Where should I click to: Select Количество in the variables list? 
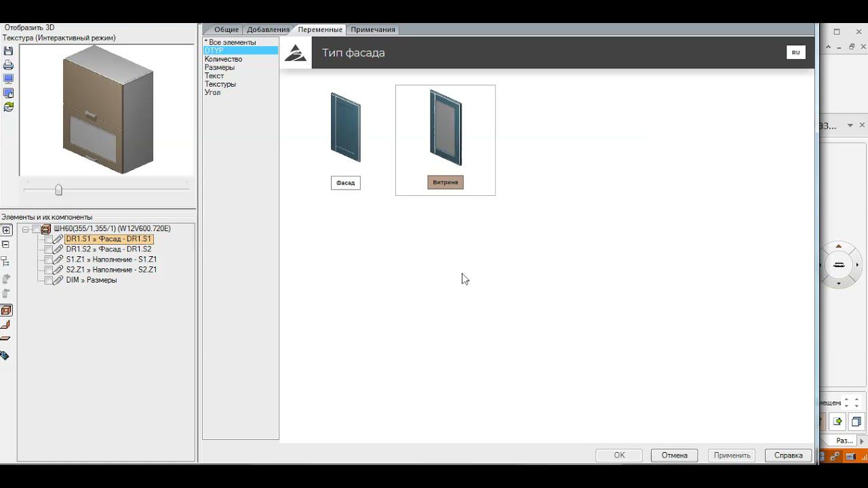pyautogui.click(x=241, y=59)
